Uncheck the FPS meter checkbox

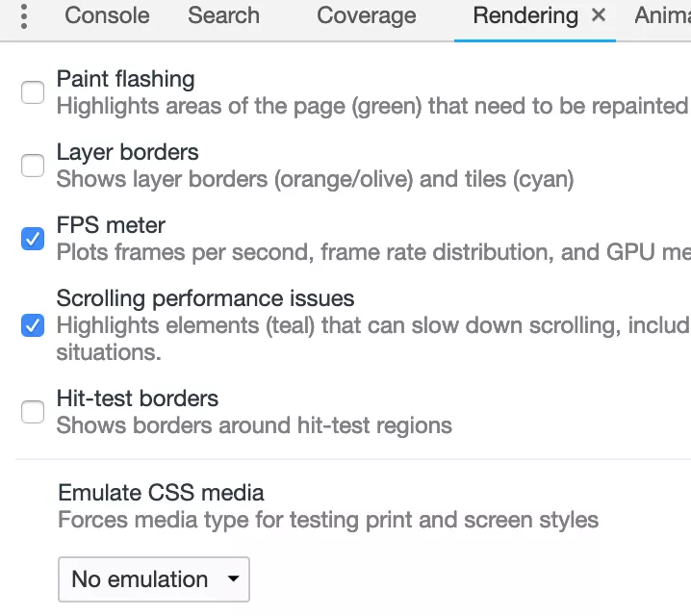pos(33,239)
